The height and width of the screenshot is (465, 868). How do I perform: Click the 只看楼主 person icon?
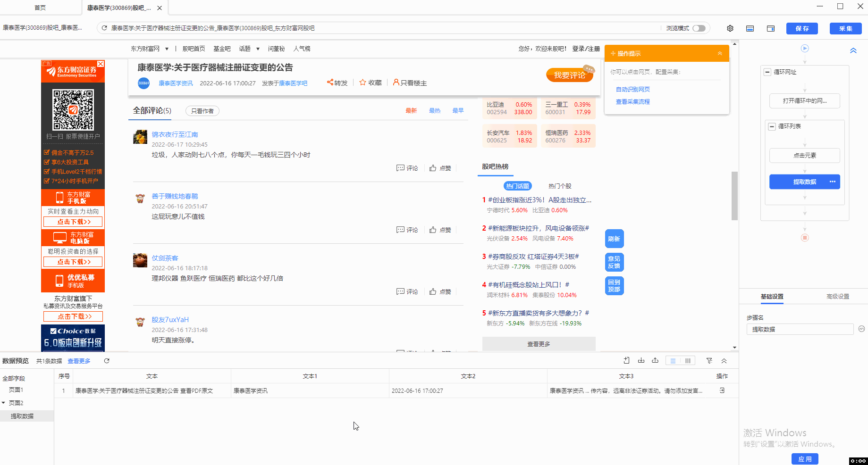point(396,83)
